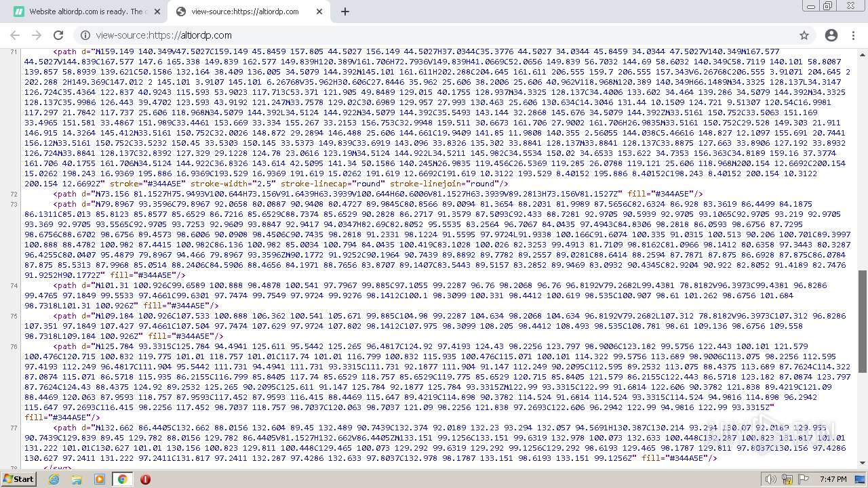This screenshot has width=868, height=488.
Task: Go forward to next page
Action: point(37,35)
